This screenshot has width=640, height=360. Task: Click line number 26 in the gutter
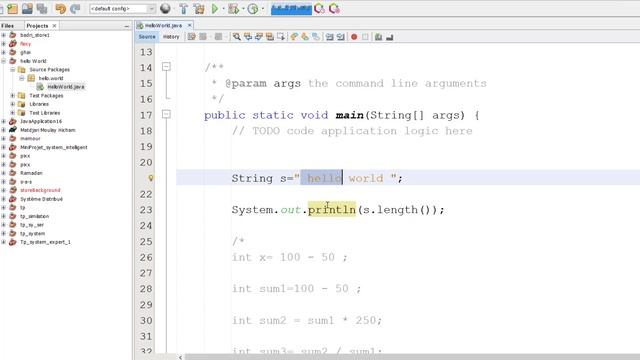[146, 257]
